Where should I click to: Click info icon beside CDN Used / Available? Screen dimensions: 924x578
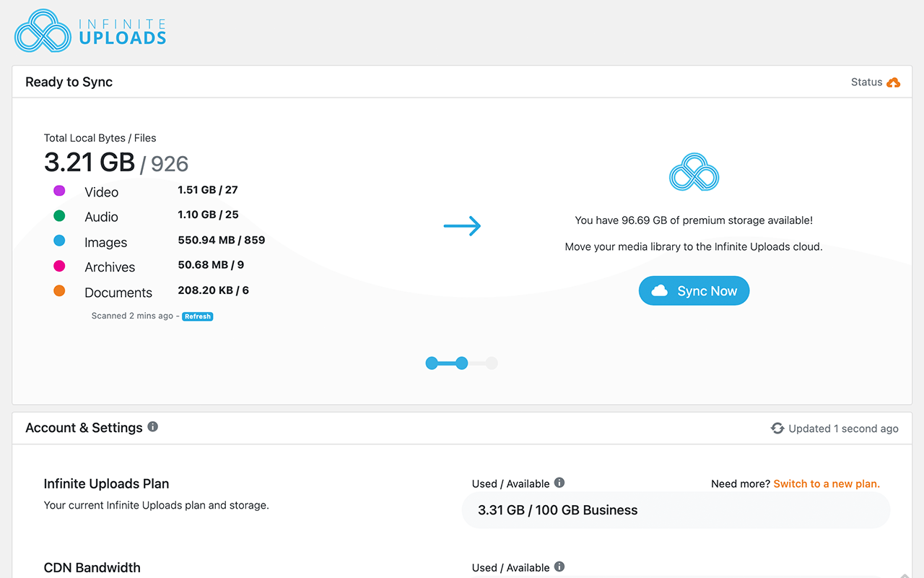(559, 566)
